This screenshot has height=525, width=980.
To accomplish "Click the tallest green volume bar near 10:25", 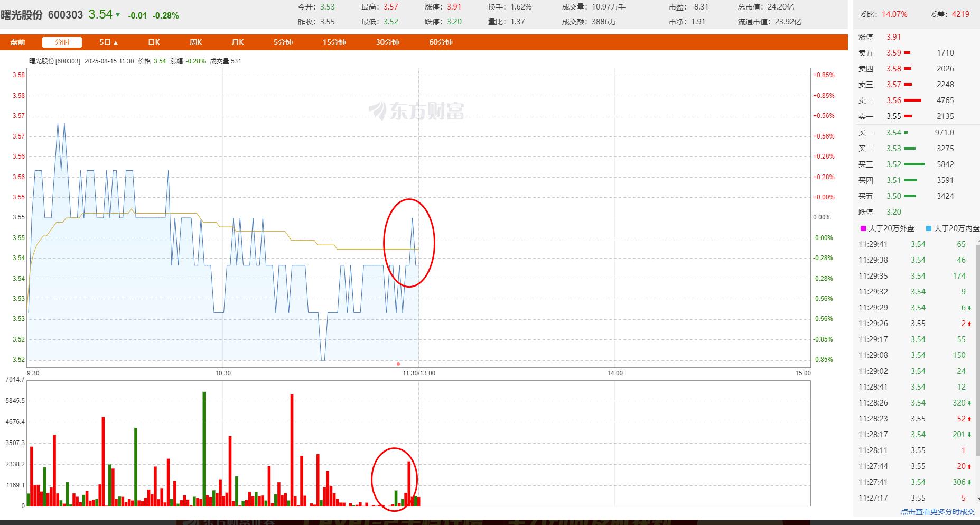I will (x=204, y=449).
